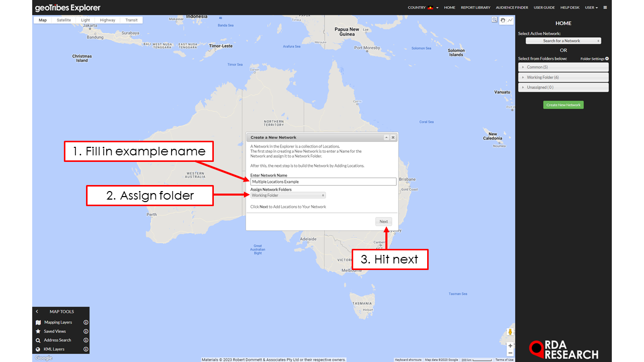Click the Create a New Network titlebar
The image size is (644, 362).
coord(322,137)
